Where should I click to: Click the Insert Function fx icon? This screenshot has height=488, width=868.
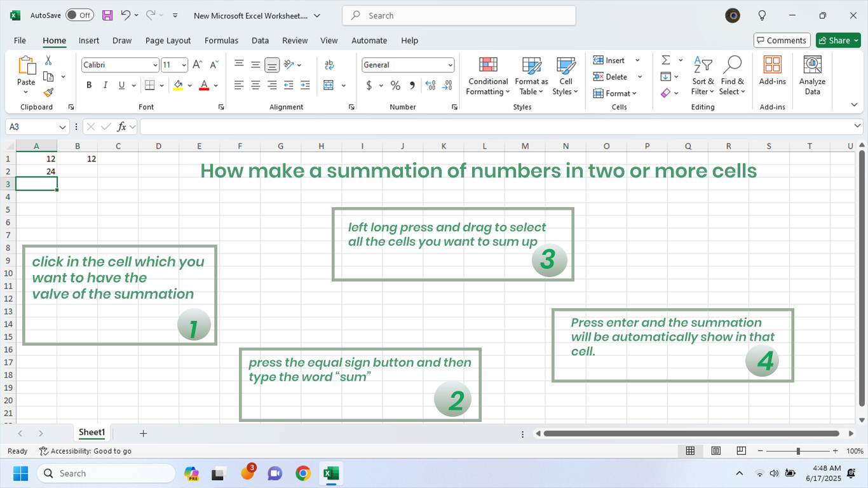(122, 127)
